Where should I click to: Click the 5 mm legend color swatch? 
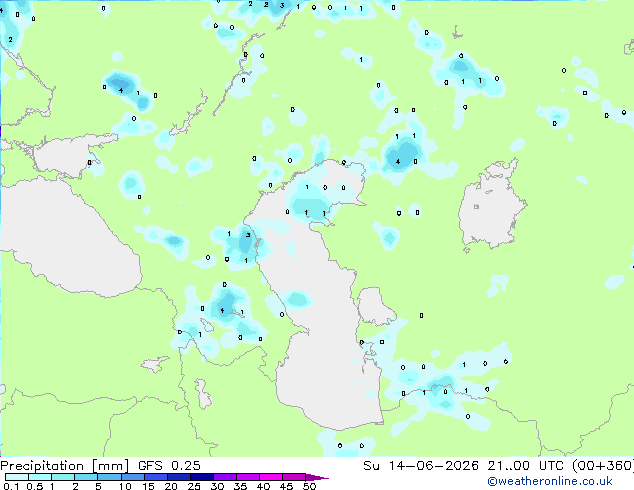pos(109,477)
